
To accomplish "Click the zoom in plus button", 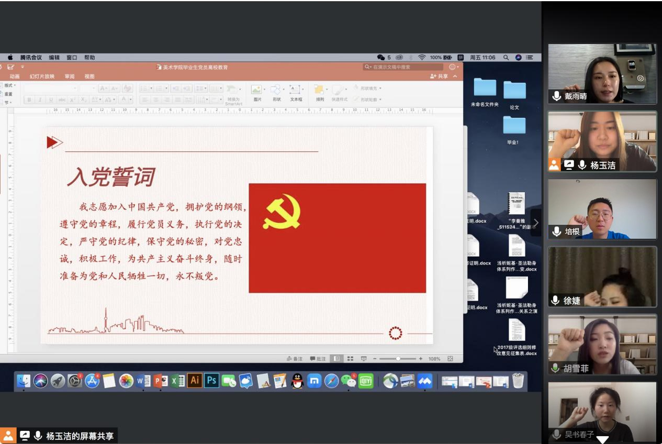I will (421, 359).
